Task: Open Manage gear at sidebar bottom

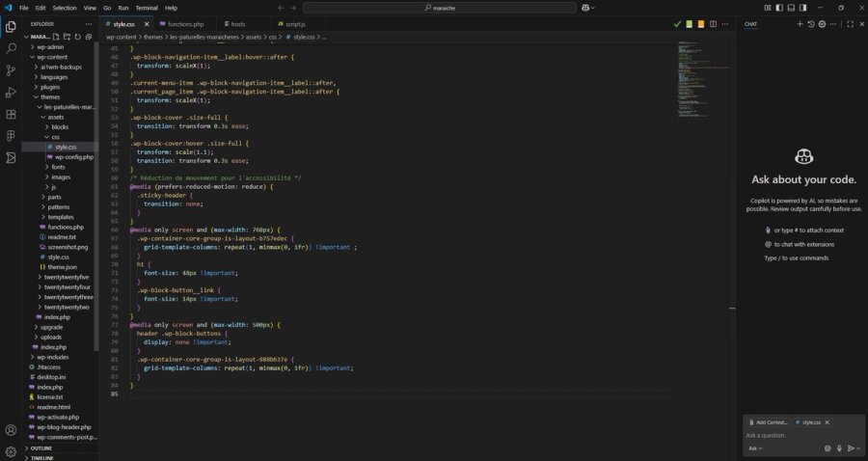Action: point(11,451)
